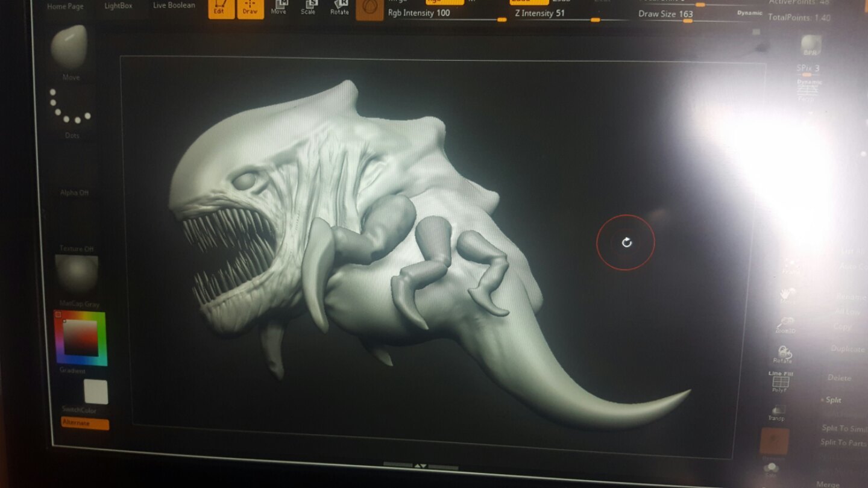
Task: Toggle Dynamic draw size
Action: point(749,13)
